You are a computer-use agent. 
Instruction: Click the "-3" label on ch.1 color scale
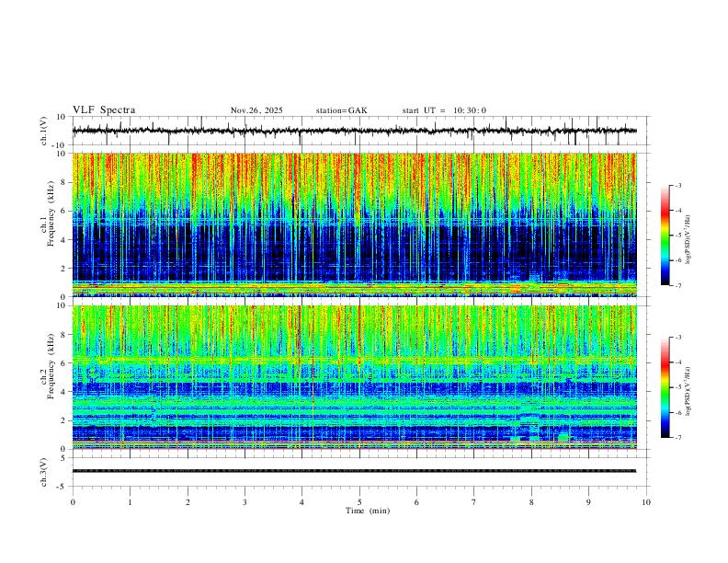(678, 185)
